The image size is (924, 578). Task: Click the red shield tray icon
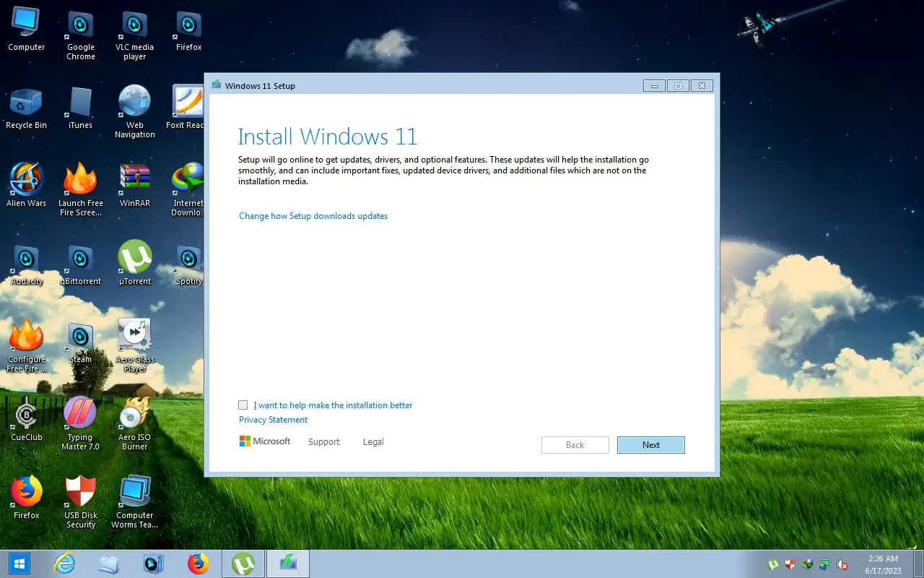pos(790,564)
